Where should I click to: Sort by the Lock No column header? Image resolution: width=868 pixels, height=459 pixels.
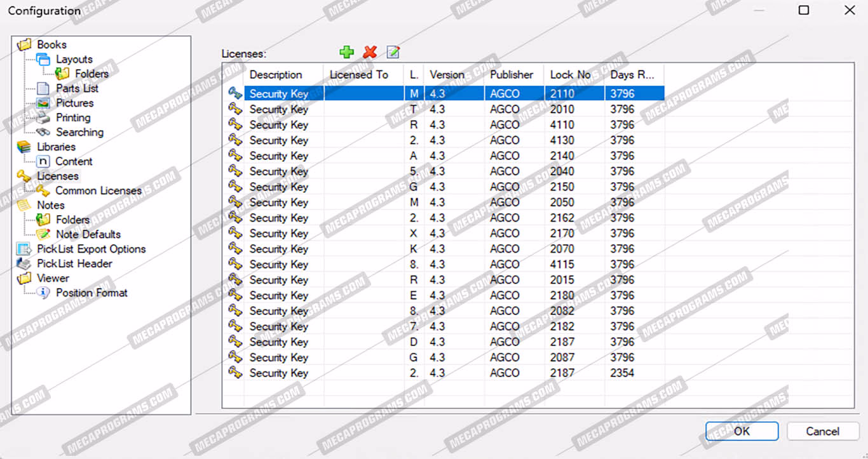[570, 74]
